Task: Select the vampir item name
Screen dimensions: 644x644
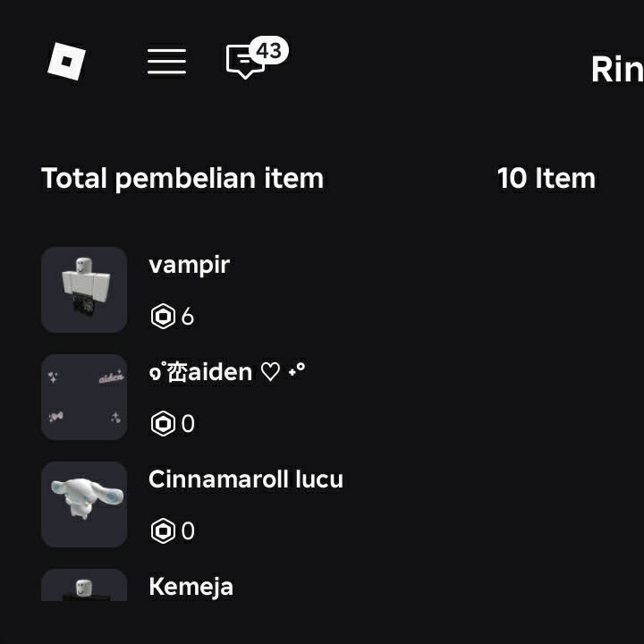Action: (x=190, y=266)
